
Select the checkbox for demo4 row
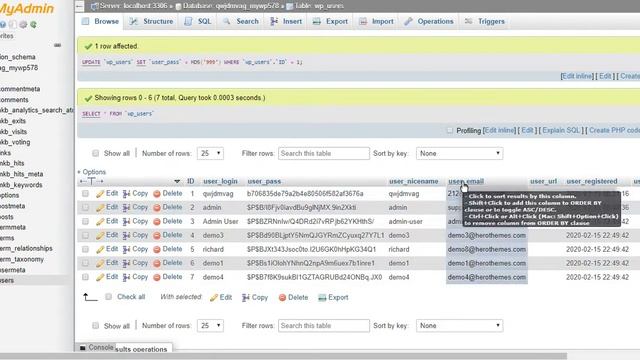85,277
